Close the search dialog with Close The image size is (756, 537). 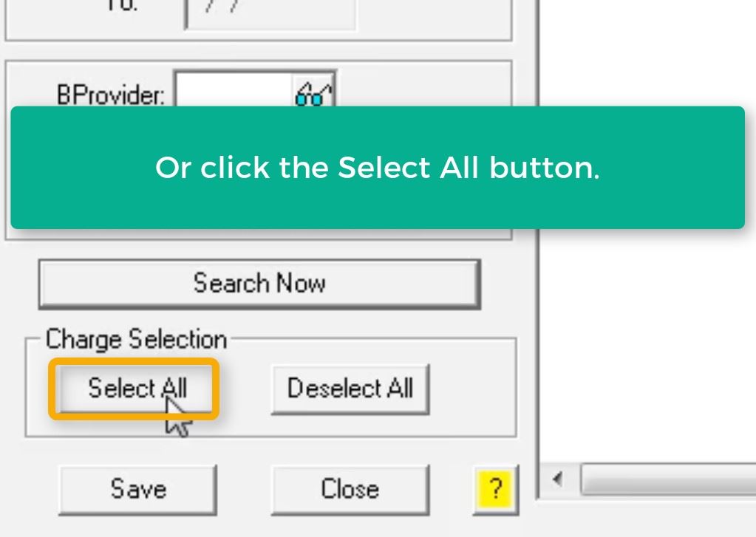pos(350,489)
